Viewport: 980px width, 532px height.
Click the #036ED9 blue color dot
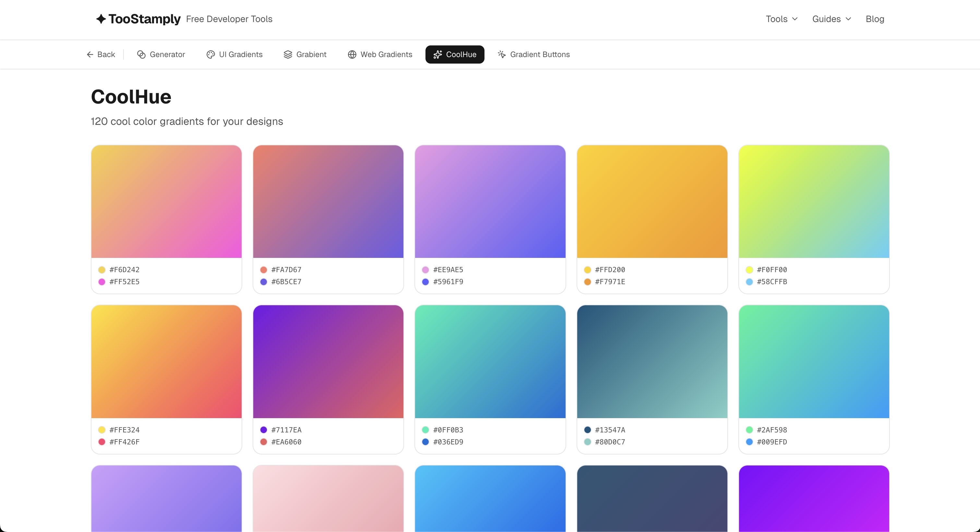pyautogui.click(x=425, y=442)
